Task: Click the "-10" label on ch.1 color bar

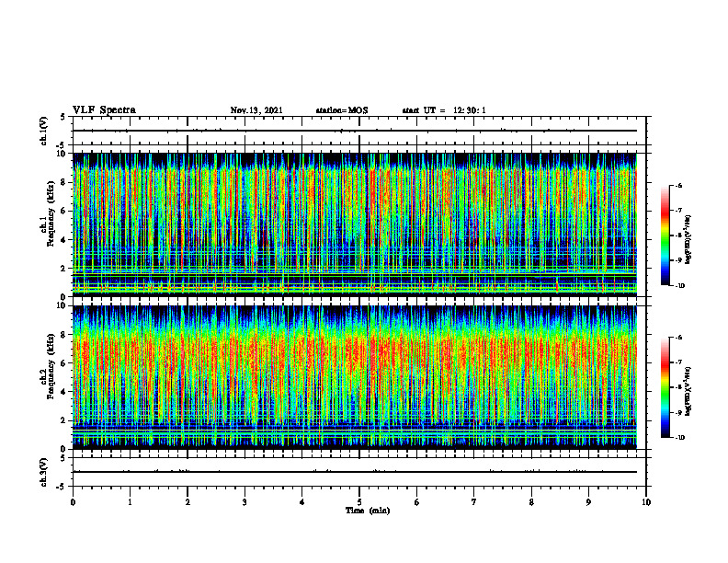Action: 679,285
